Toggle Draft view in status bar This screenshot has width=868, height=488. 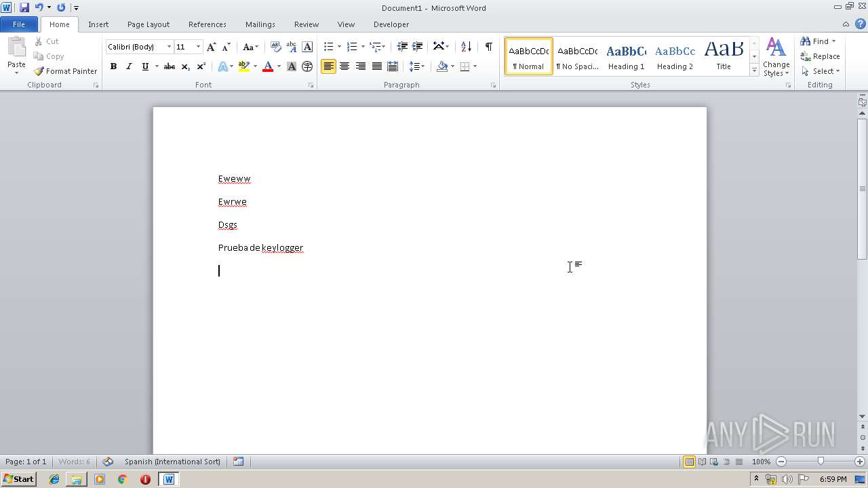point(739,462)
